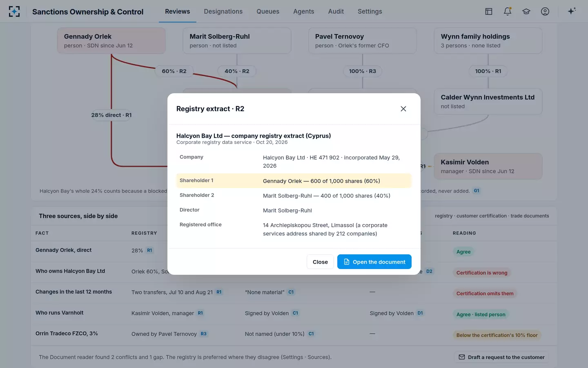Open the Audit tab
The width and height of the screenshot is (588, 368).
(336, 11)
